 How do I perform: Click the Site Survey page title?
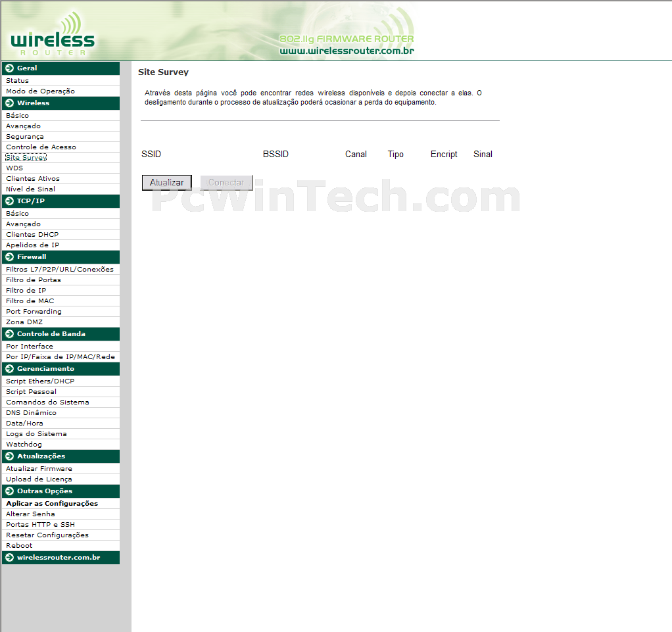coord(163,72)
